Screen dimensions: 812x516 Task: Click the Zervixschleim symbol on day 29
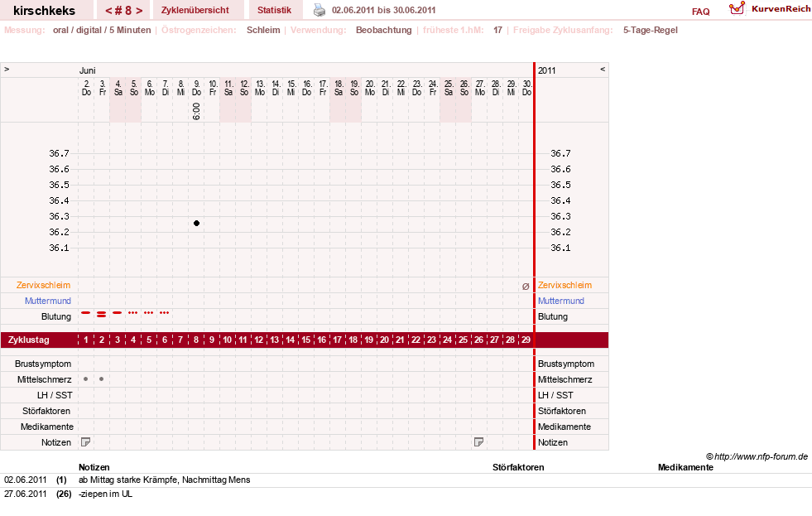tap(526, 286)
